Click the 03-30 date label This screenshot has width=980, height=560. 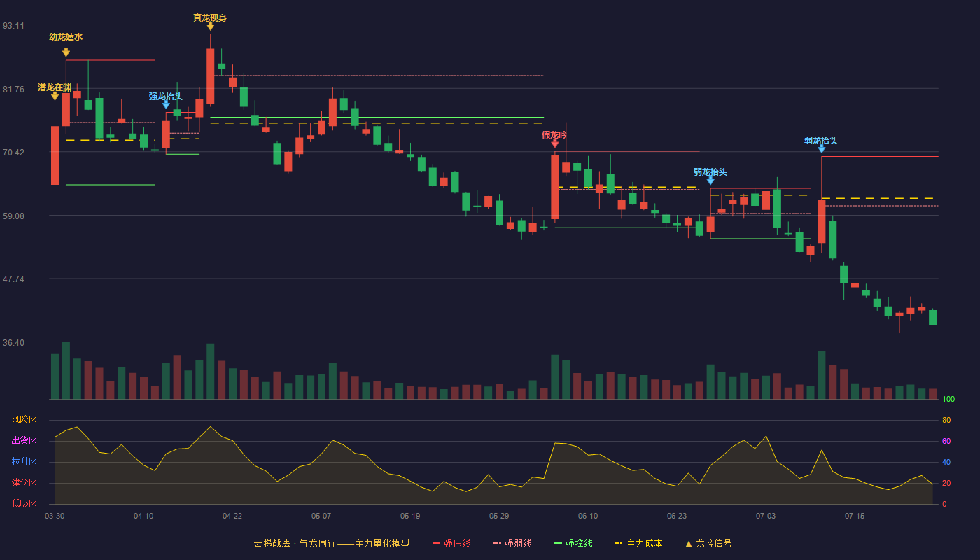(55, 516)
